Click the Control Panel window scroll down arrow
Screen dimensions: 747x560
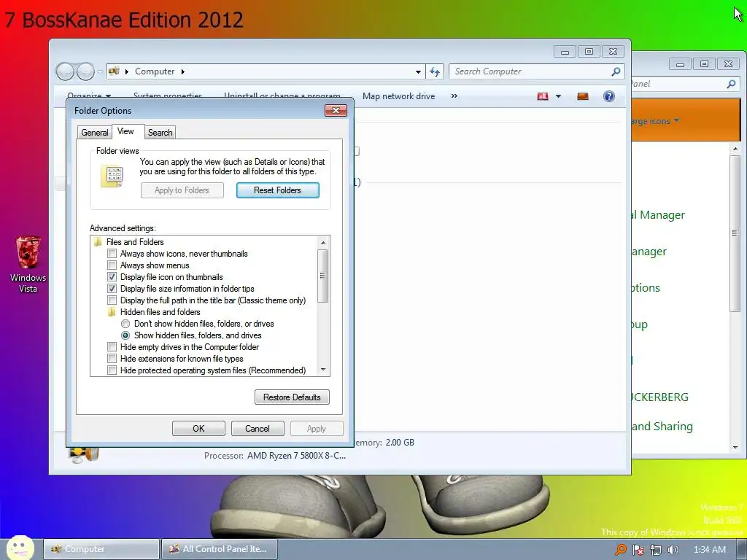click(735, 448)
